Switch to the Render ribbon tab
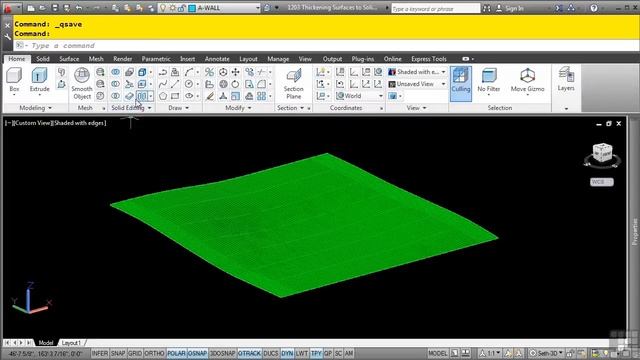The width and height of the screenshot is (640, 360). click(x=122, y=59)
